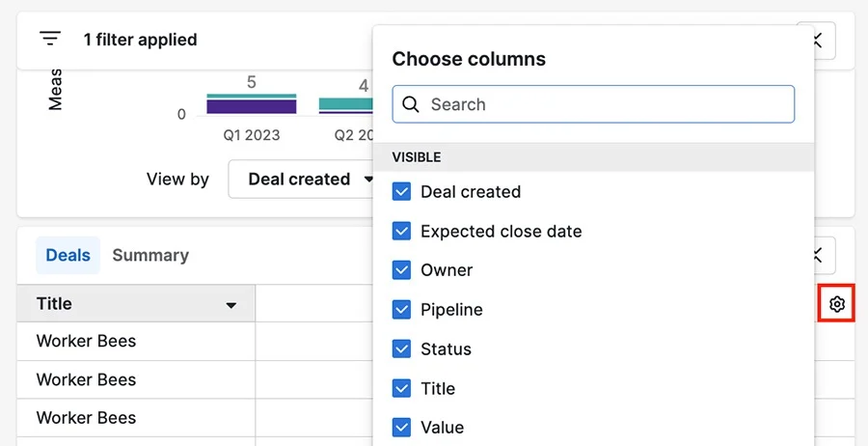This screenshot has height=446, width=868.
Task: Open the column settings gear icon
Action: pos(836,304)
